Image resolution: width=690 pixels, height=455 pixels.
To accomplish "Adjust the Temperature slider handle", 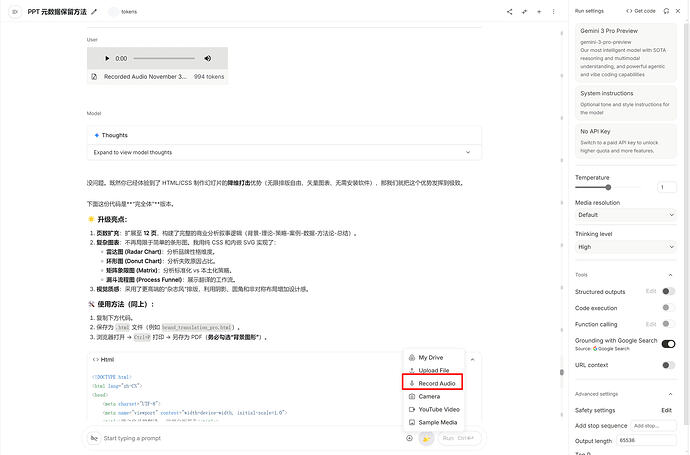I will coord(608,187).
